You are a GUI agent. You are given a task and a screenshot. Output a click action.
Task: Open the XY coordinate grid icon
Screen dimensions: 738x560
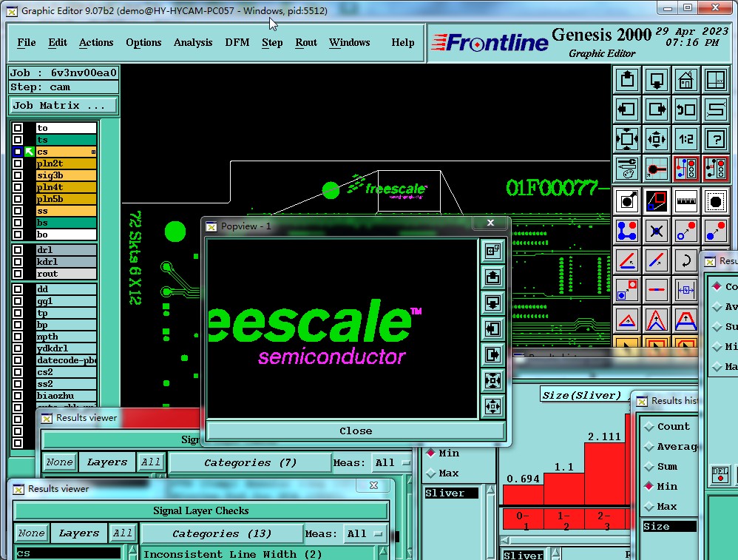[x=716, y=80]
